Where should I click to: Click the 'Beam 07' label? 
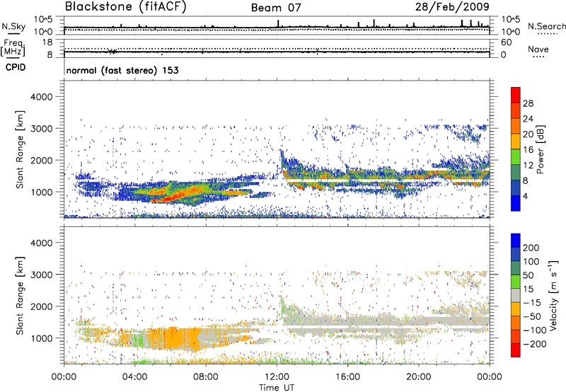point(276,8)
